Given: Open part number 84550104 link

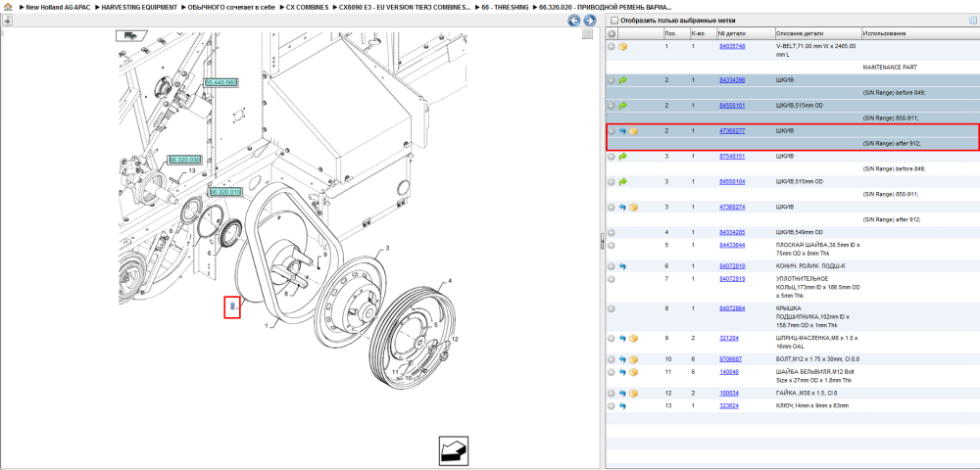Looking at the screenshot, I should pyautogui.click(x=732, y=181).
